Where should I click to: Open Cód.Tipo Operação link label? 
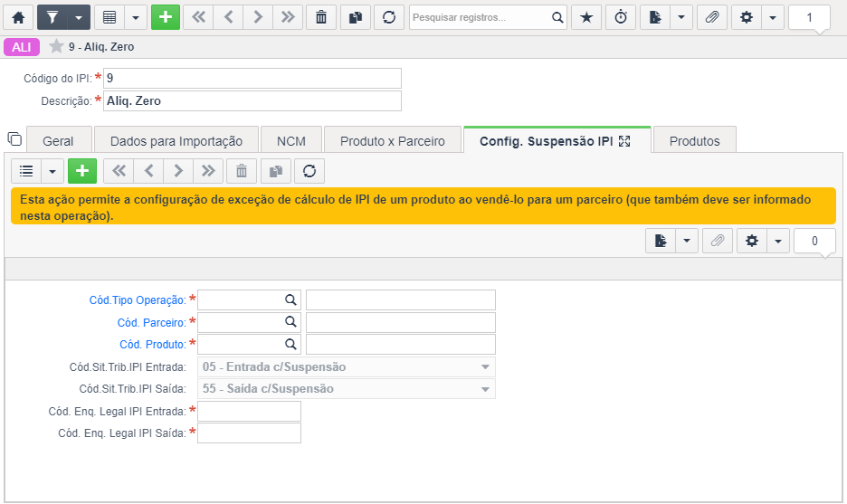pos(138,300)
